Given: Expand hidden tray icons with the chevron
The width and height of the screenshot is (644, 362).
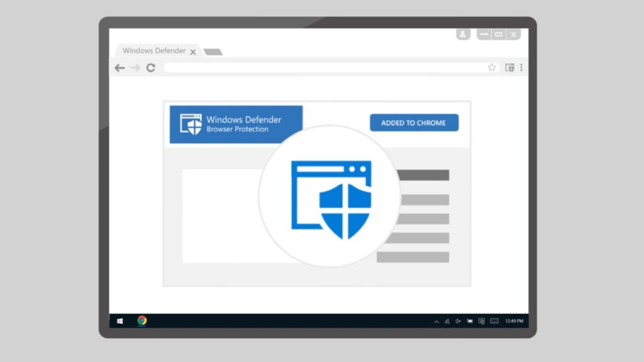Looking at the screenshot, I should click(436, 322).
